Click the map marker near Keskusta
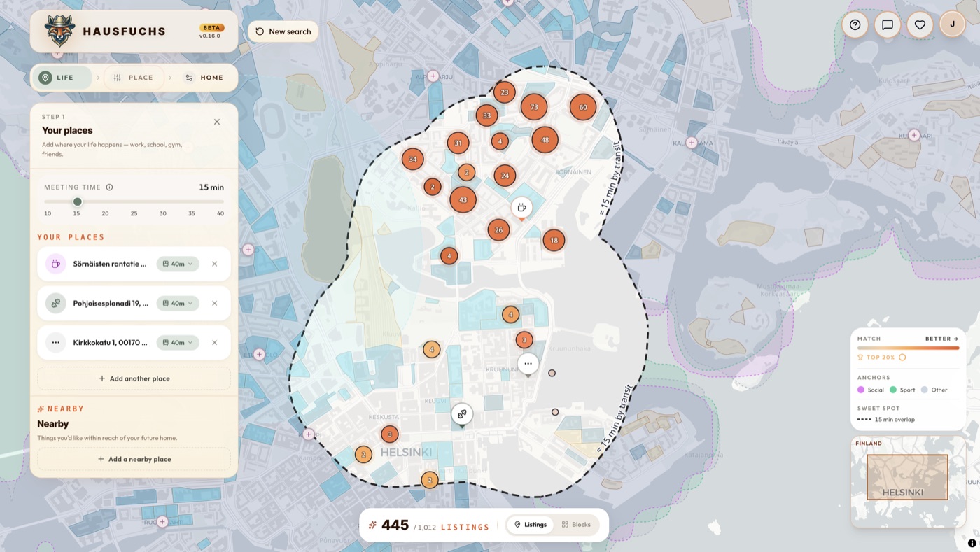Image resolution: width=980 pixels, height=552 pixels. (461, 415)
